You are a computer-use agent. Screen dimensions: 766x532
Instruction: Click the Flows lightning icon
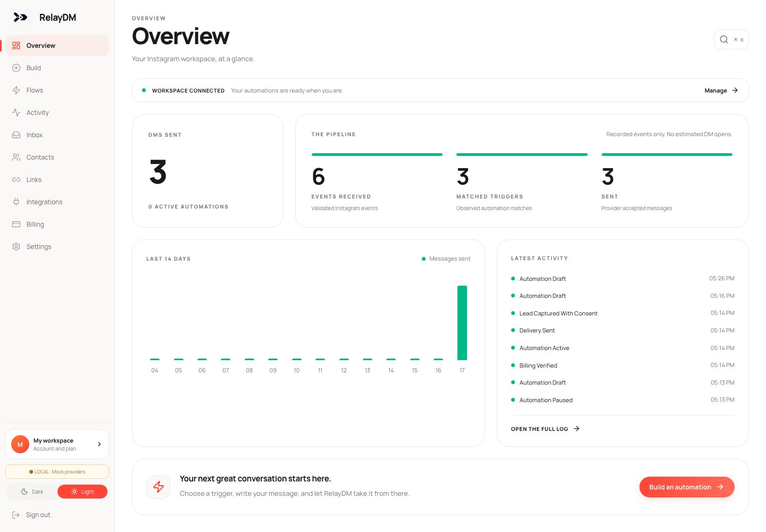[16, 90]
